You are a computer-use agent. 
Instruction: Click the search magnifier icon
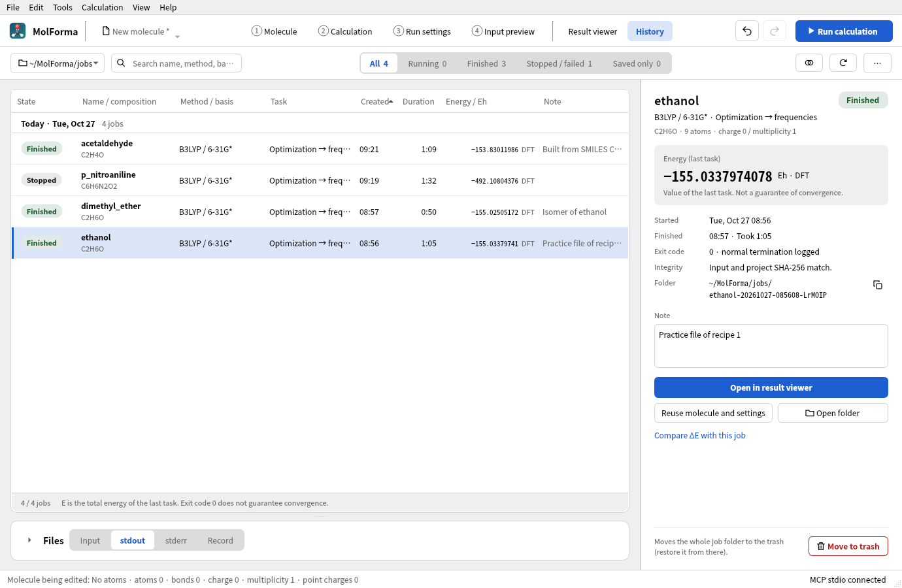[x=121, y=63]
